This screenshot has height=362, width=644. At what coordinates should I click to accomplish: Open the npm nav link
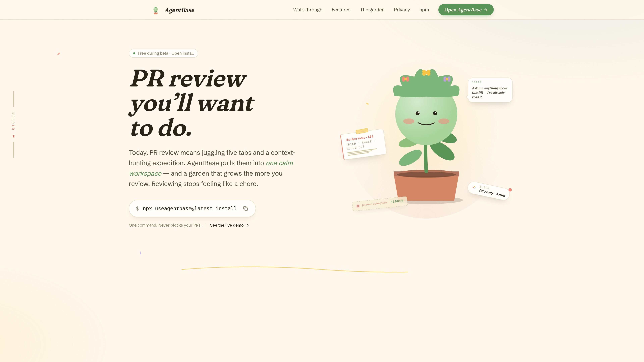point(424,10)
